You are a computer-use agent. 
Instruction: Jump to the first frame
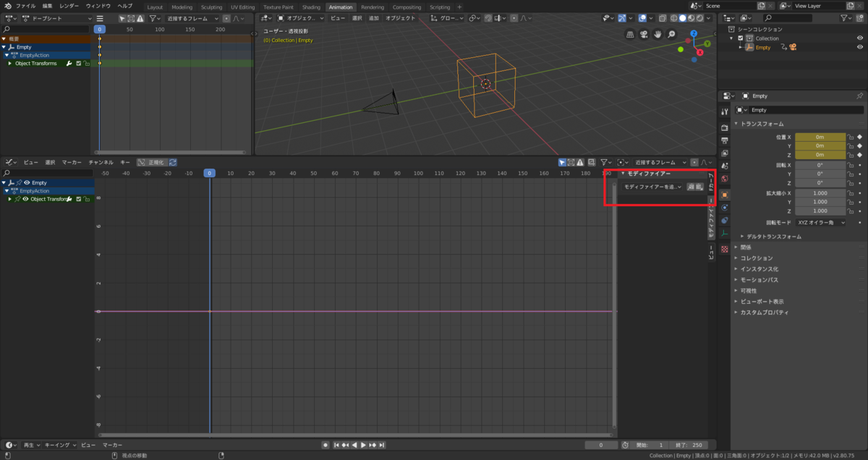pyautogui.click(x=337, y=445)
